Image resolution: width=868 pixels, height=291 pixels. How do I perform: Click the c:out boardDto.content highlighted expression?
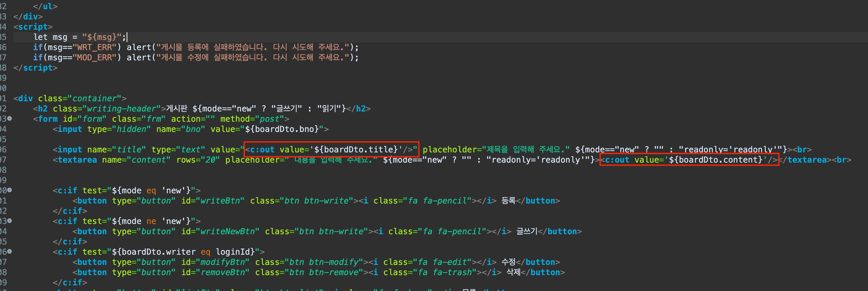tap(689, 160)
